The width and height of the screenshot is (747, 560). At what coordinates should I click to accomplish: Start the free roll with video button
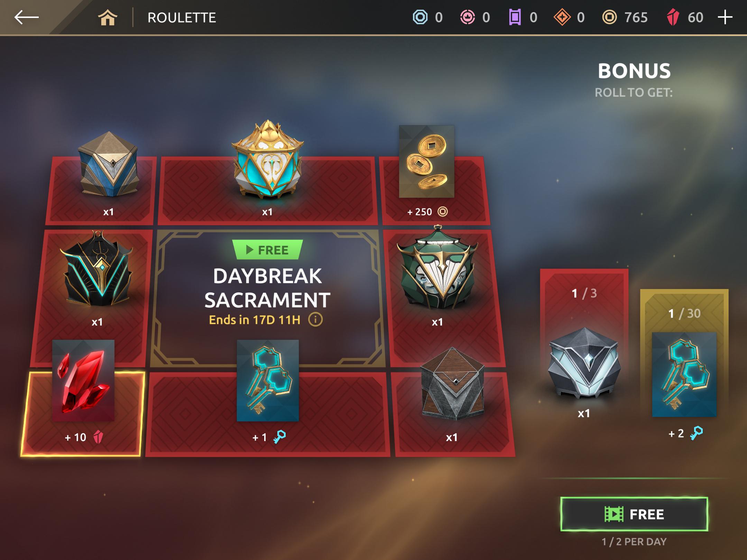(x=634, y=514)
